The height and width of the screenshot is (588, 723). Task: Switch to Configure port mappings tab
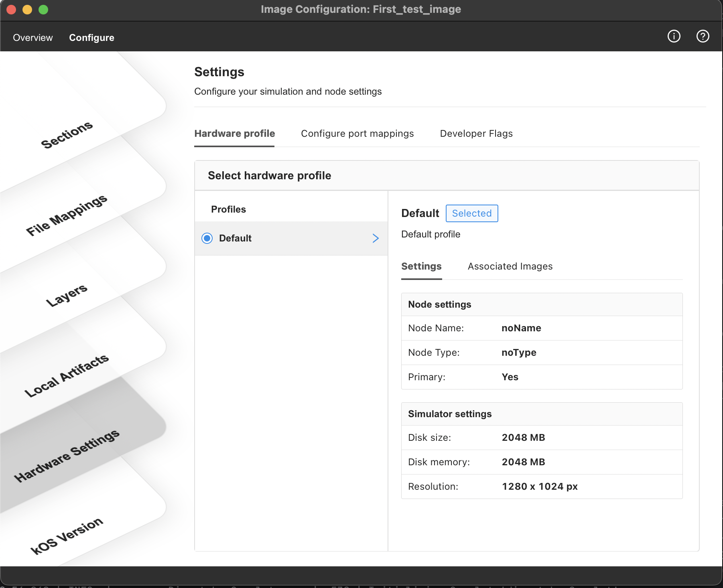coord(357,134)
